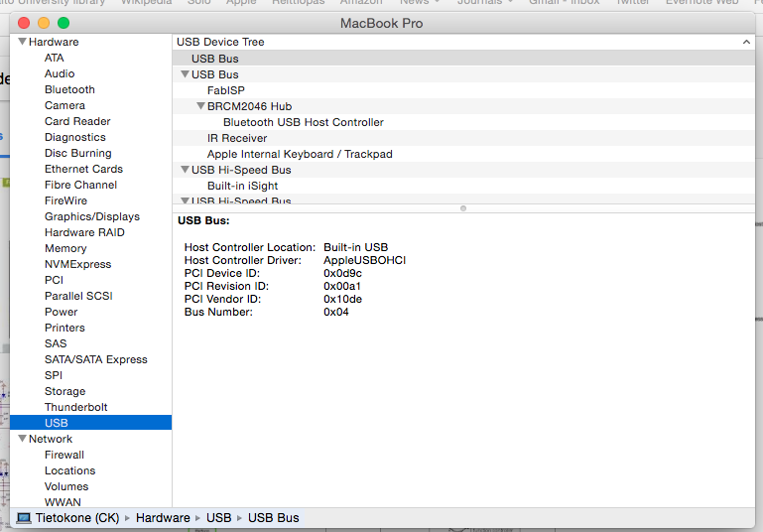Screen dimensions: 763x532
Task: Click AppleUSBOHCI driver value
Action: pos(364,260)
